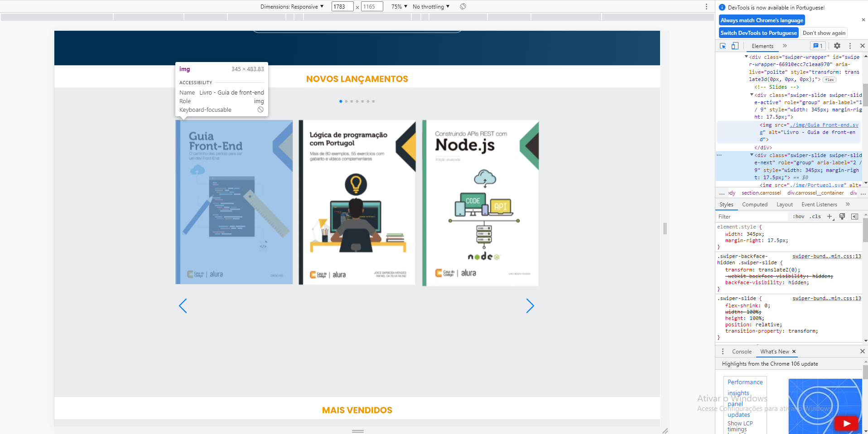Collapse the swiper-slide-next div node

click(x=752, y=155)
